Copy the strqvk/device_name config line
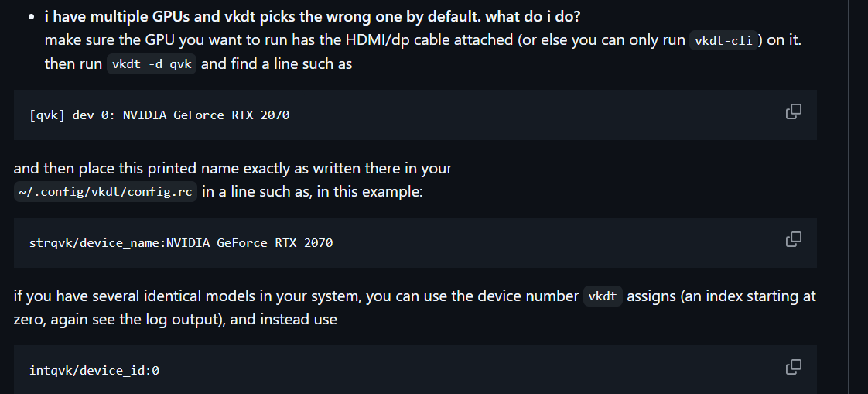Screen dimensions: 868x394 click(x=793, y=239)
